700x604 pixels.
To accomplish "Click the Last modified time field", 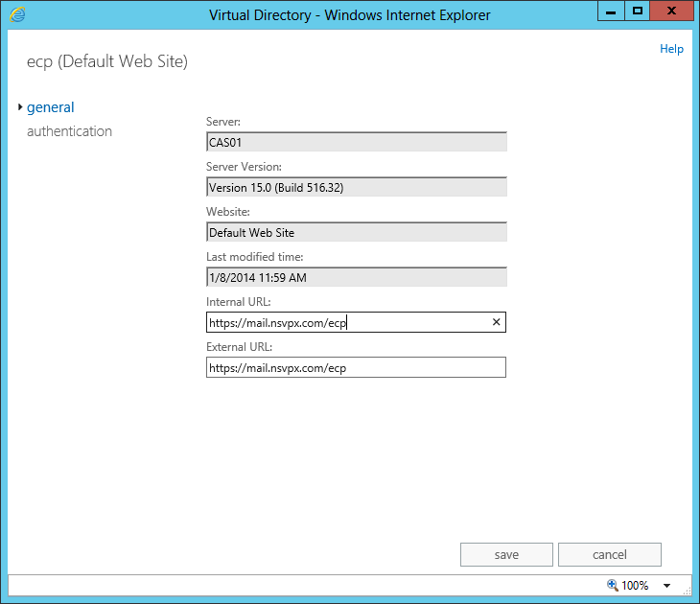I will pos(356,277).
